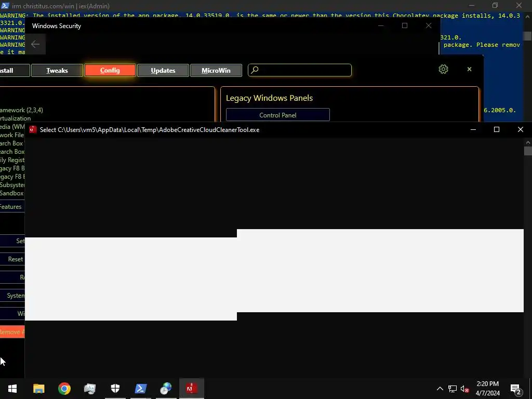Click the back arrow in Windows Security
This screenshot has height=399, width=532.
point(35,44)
